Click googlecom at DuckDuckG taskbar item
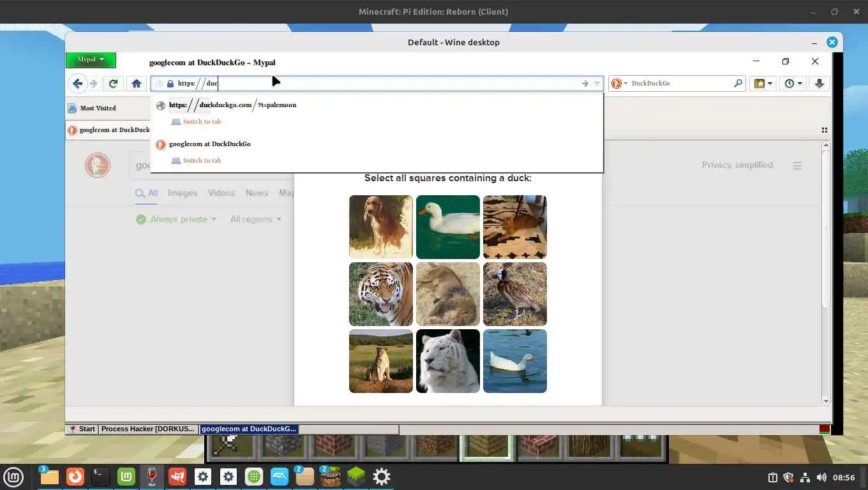 [x=249, y=429]
